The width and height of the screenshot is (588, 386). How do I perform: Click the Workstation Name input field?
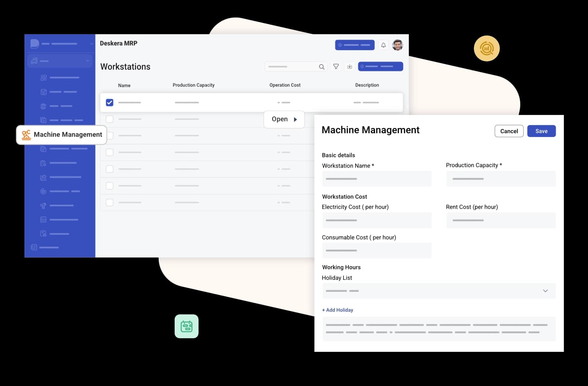tap(376, 179)
